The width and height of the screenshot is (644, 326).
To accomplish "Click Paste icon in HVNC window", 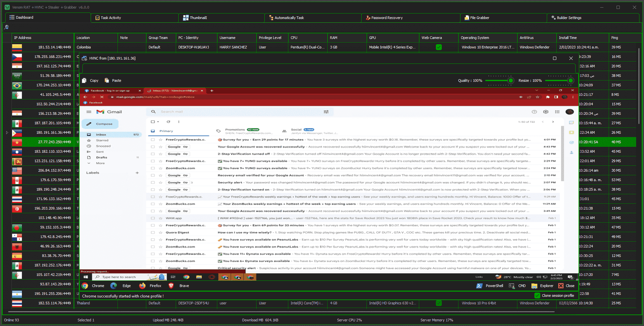I will pos(107,80).
